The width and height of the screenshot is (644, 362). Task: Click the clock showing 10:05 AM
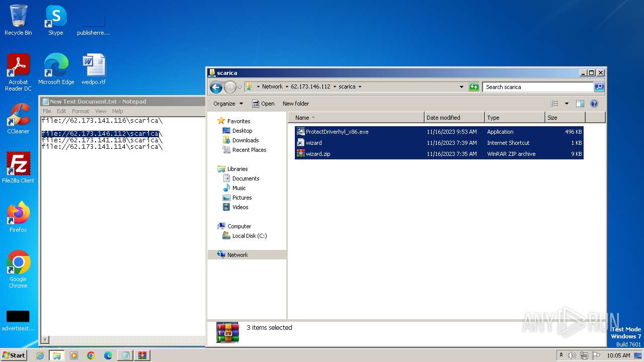[x=618, y=355]
